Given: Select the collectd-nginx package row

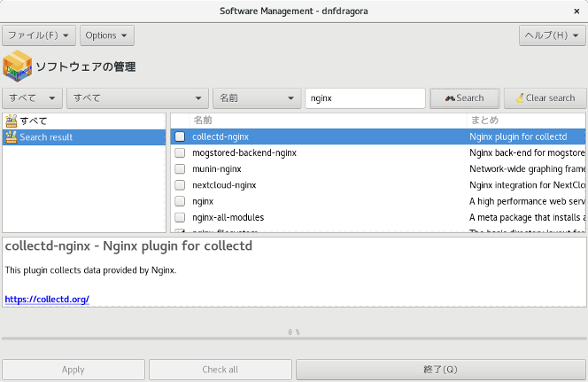Looking at the screenshot, I should click(378, 136).
